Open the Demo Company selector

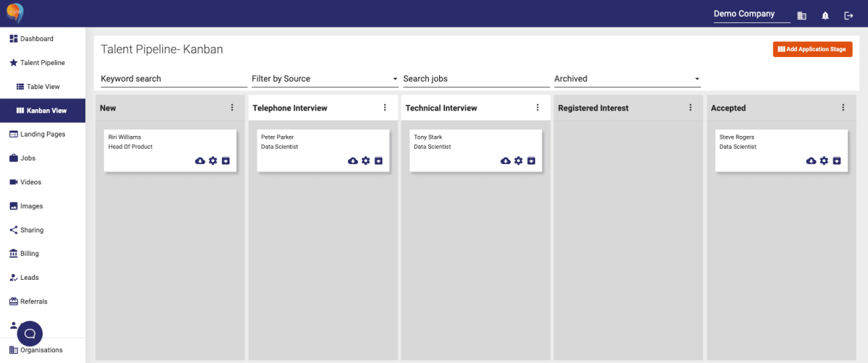[752, 14]
